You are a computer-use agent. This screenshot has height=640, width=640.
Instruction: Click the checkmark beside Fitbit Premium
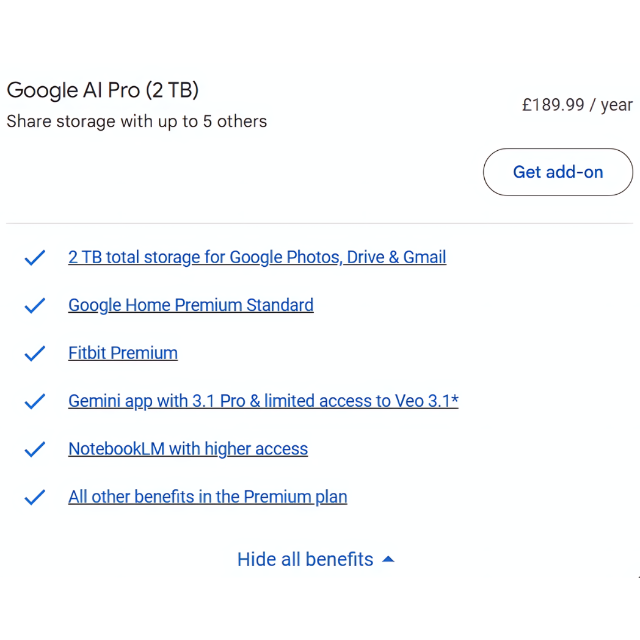click(x=35, y=354)
